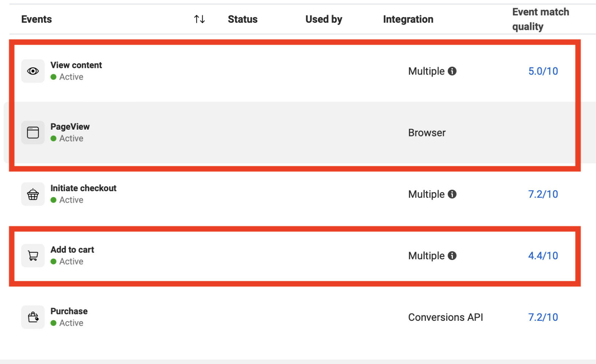Toggle the Active status indicator on PageView
Viewport: 596px width, 364px height.
pyautogui.click(x=54, y=138)
